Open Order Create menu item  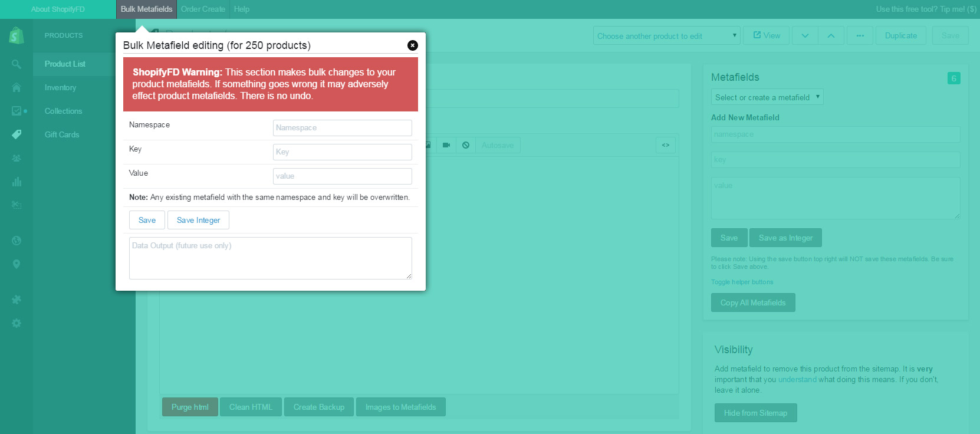coord(203,9)
